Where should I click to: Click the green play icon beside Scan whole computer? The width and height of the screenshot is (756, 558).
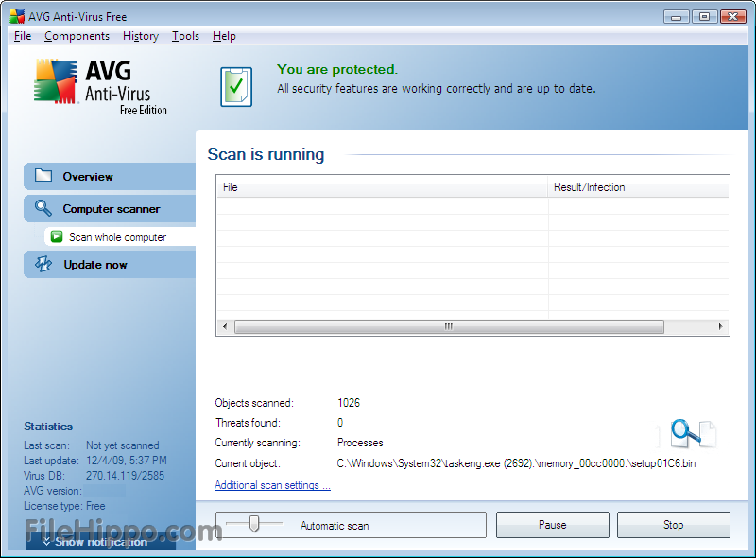tap(57, 236)
